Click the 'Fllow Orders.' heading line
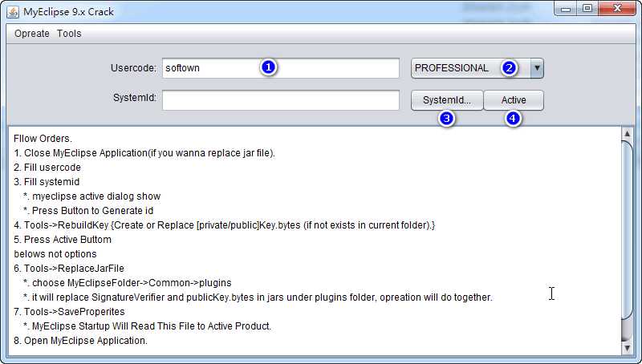 [x=43, y=139]
